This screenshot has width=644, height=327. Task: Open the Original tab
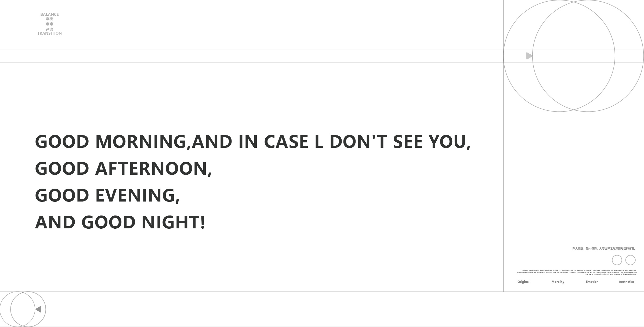coord(523,282)
